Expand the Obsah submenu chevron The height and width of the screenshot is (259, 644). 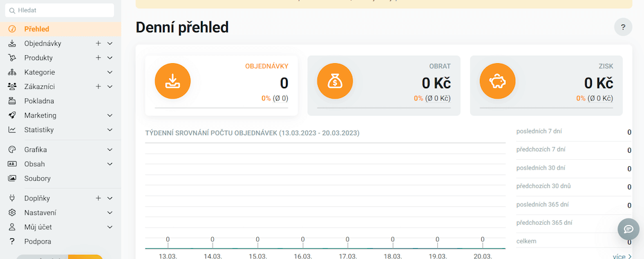pos(109,164)
